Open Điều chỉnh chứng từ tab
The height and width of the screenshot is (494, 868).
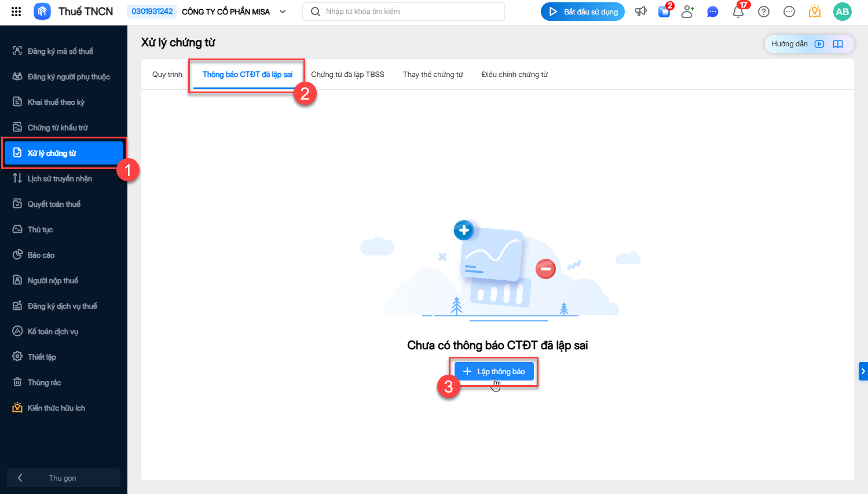(515, 75)
